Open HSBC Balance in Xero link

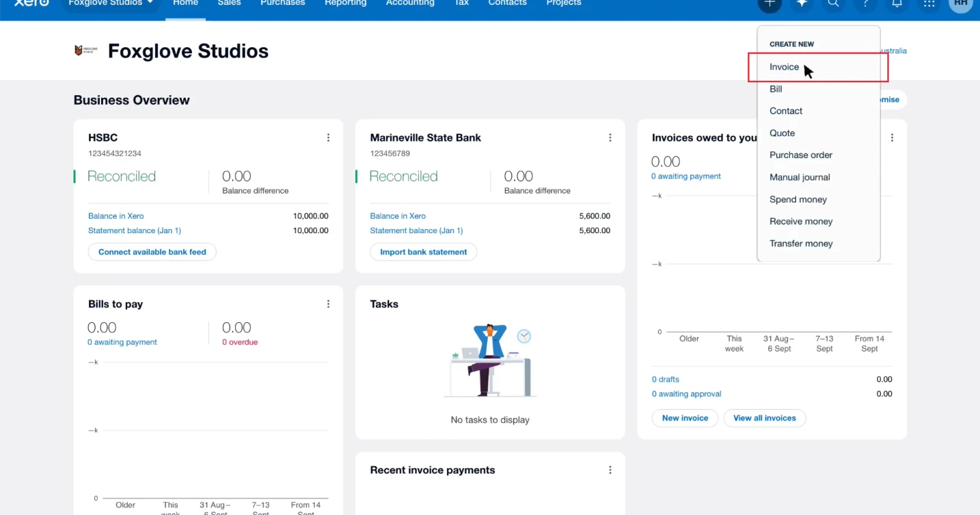click(x=116, y=216)
